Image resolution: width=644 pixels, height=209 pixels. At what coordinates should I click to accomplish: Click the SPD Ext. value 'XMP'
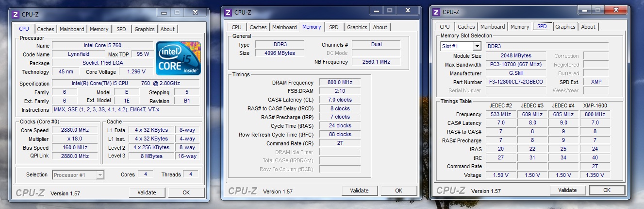[x=596, y=82]
